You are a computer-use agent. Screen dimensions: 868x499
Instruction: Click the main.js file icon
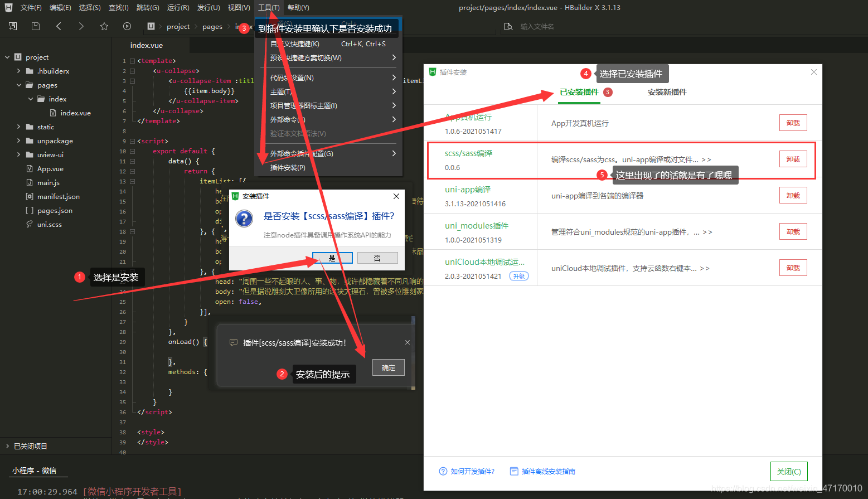pos(30,182)
